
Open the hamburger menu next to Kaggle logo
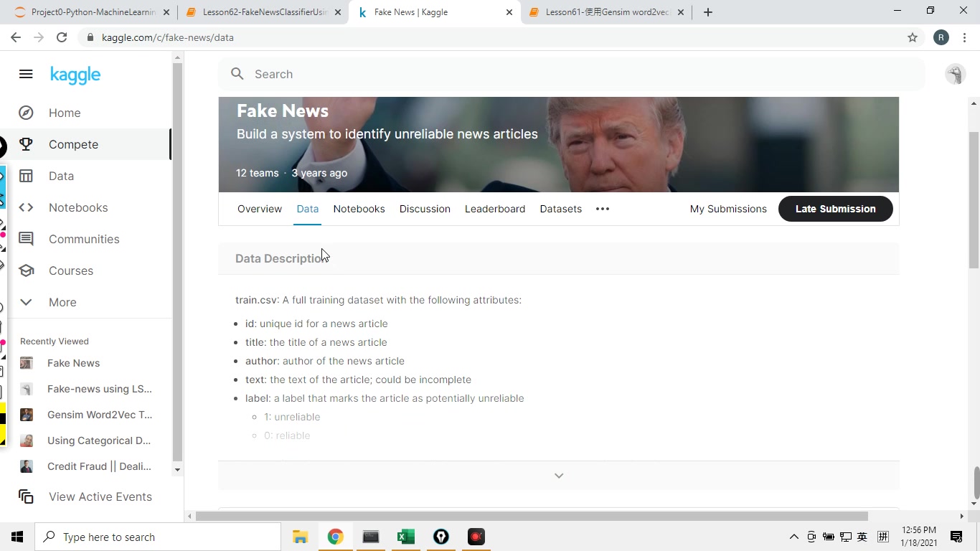[26, 74]
